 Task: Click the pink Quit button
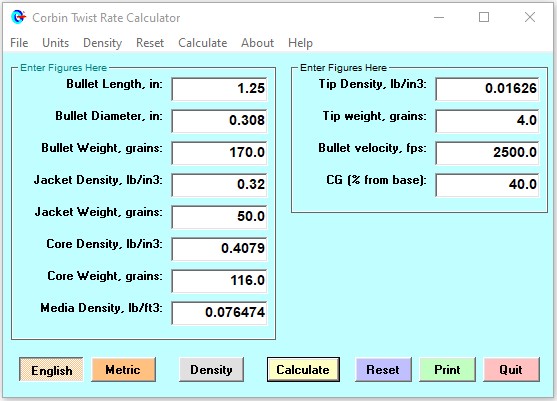[x=511, y=370]
